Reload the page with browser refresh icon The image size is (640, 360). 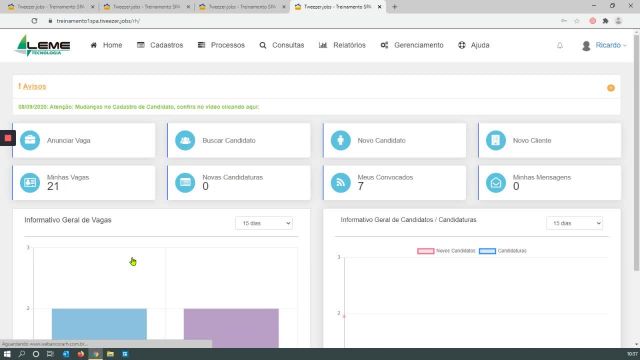(34, 21)
